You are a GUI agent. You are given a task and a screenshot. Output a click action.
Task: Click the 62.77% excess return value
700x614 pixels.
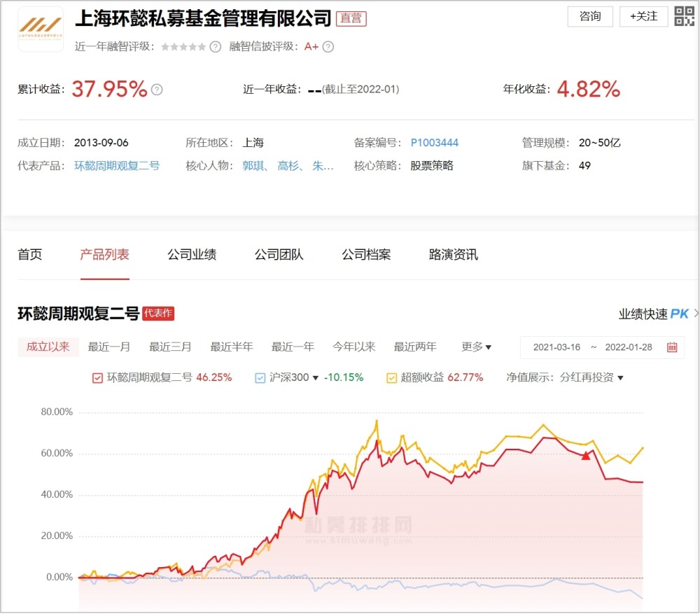coord(465,378)
